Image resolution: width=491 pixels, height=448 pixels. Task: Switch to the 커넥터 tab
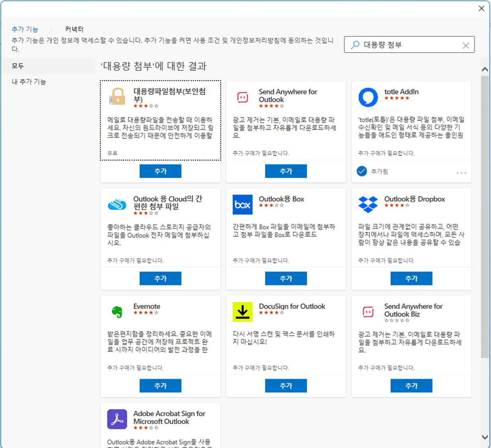pos(74,29)
